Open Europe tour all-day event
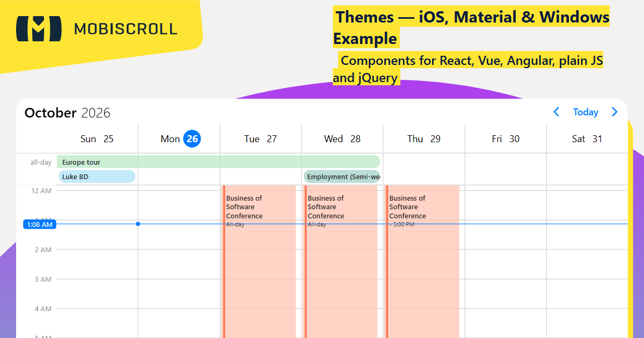 point(218,161)
